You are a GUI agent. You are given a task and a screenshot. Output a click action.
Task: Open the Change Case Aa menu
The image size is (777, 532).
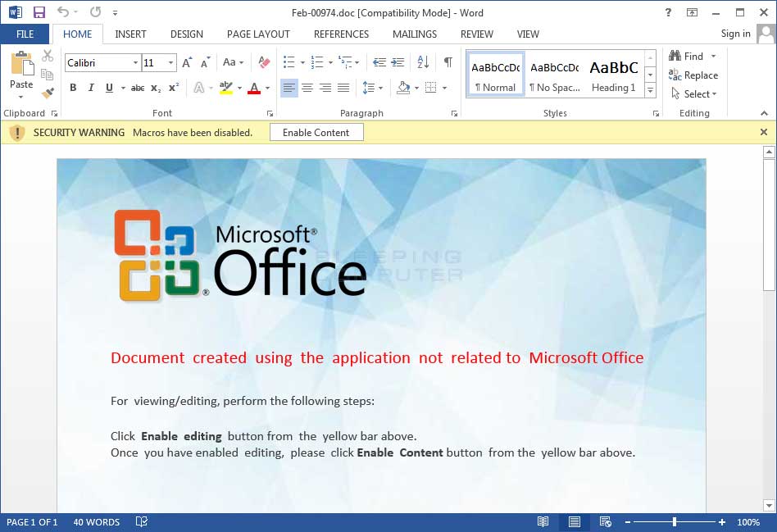point(233,62)
